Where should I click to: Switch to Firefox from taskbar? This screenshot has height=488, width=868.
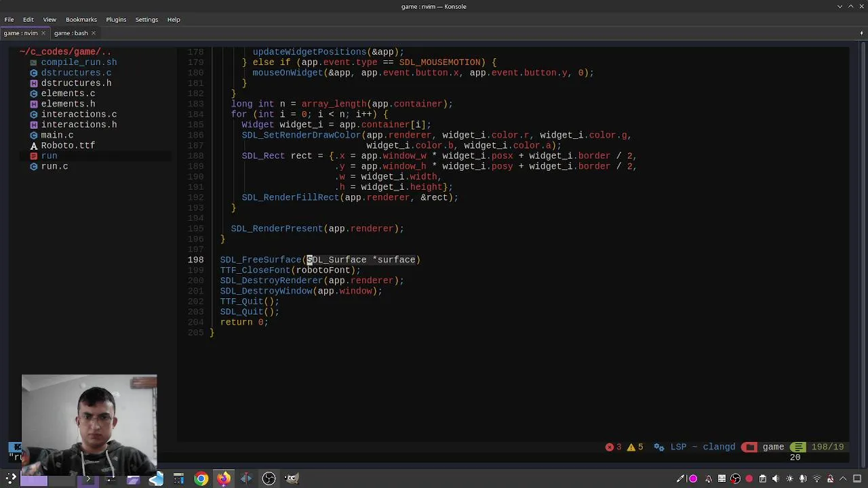pos(224,479)
